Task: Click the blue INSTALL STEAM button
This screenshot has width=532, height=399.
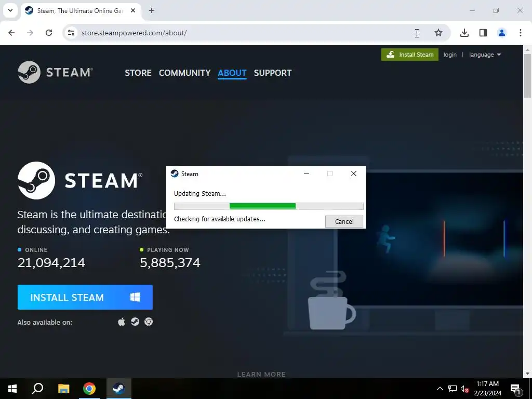Action: (x=85, y=297)
